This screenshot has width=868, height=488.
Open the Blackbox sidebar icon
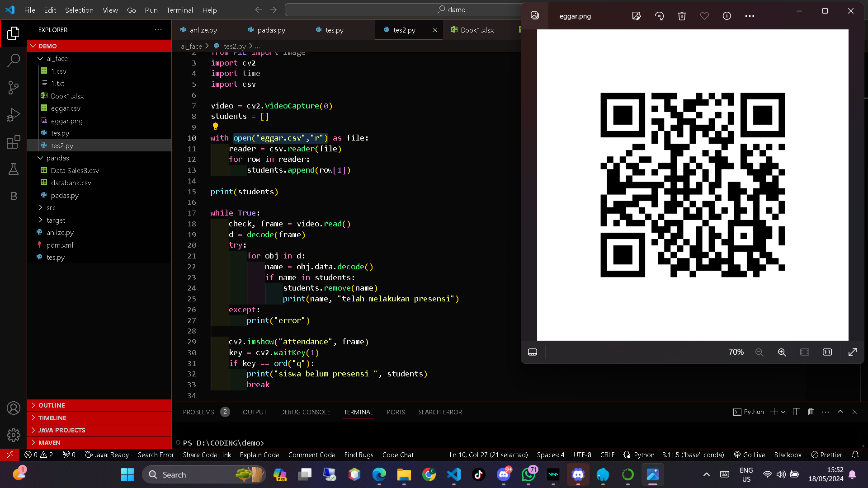(x=14, y=196)
